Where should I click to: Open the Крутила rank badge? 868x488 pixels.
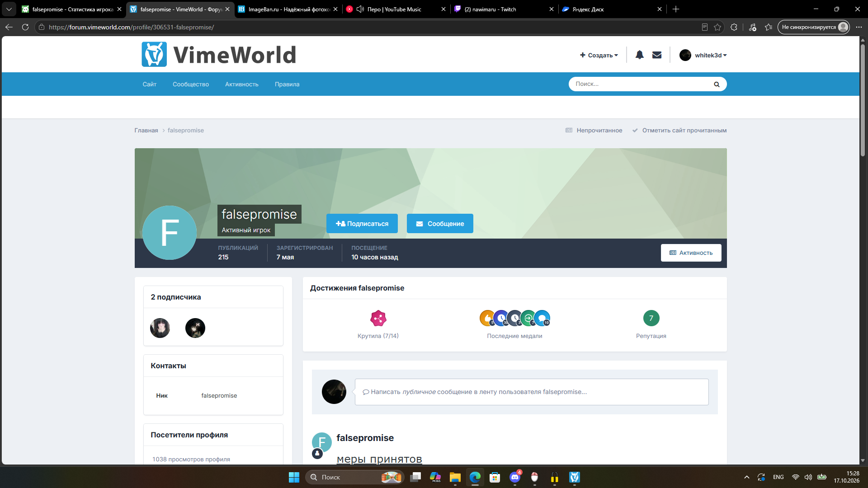378,318
